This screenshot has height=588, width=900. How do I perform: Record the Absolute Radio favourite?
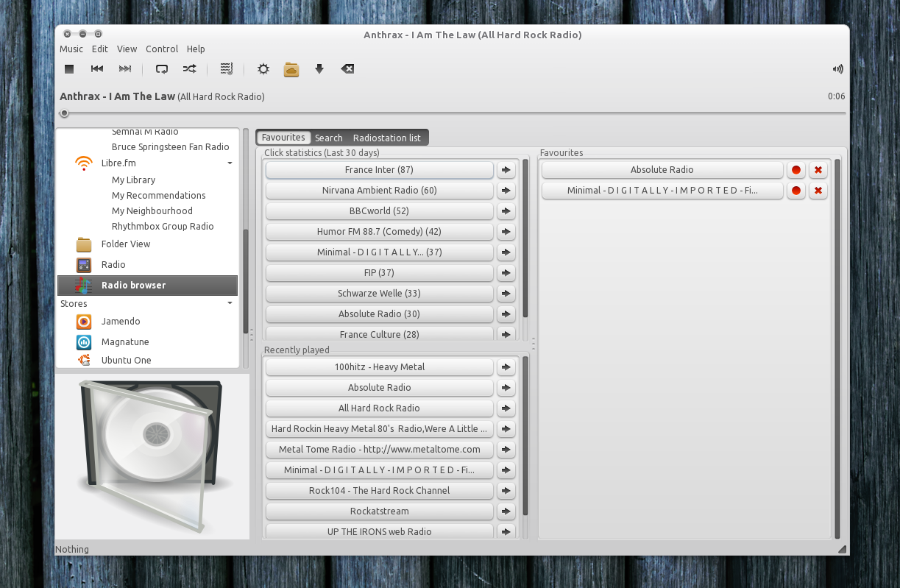tap(796, 170)
